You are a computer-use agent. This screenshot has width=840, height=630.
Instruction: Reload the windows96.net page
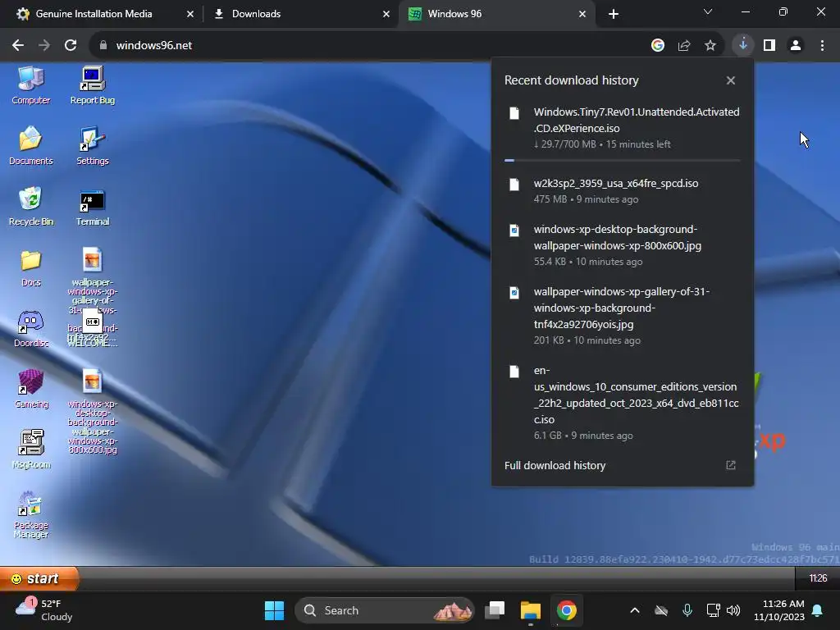pos(71,46)
